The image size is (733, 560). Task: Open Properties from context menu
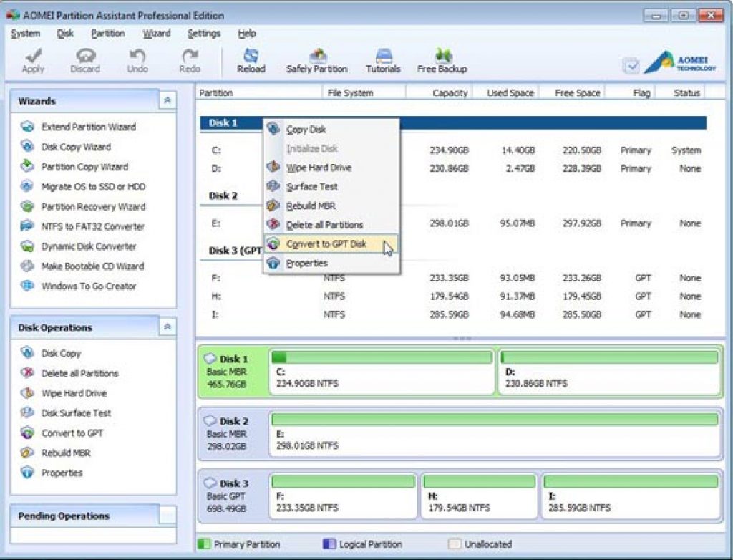pyautogui.click(x=331, y=264)
